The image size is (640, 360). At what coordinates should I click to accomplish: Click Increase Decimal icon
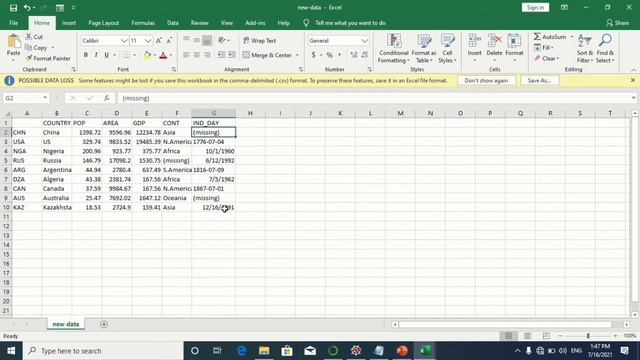(x=353, y=55)
